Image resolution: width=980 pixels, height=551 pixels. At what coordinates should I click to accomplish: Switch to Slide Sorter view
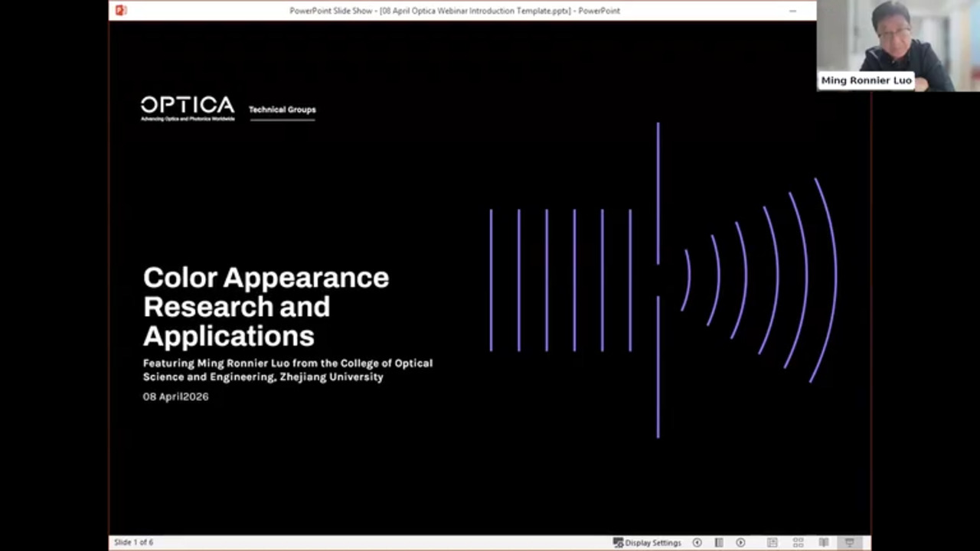tap(798, 543)
